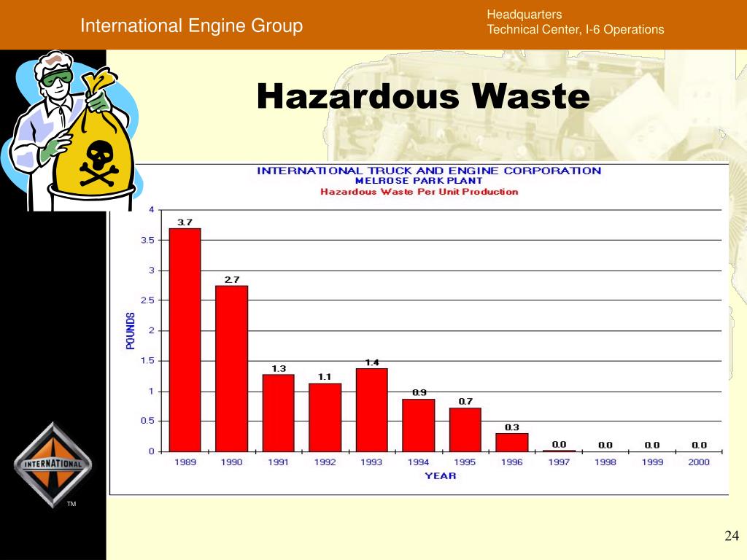Click the 1998 x-axis label

click(x=605, y=462)
